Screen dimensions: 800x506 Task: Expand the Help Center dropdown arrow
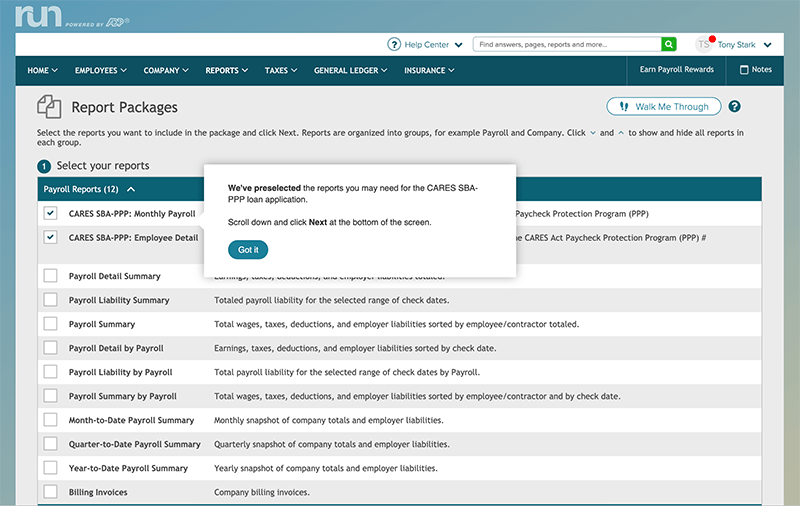click(x=458, y=45)
